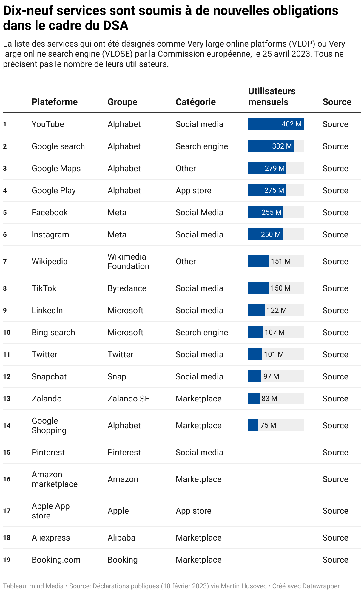The image size is (364, 593).
Task: Sort by the Catégorie column header
Action: (196, 102)
